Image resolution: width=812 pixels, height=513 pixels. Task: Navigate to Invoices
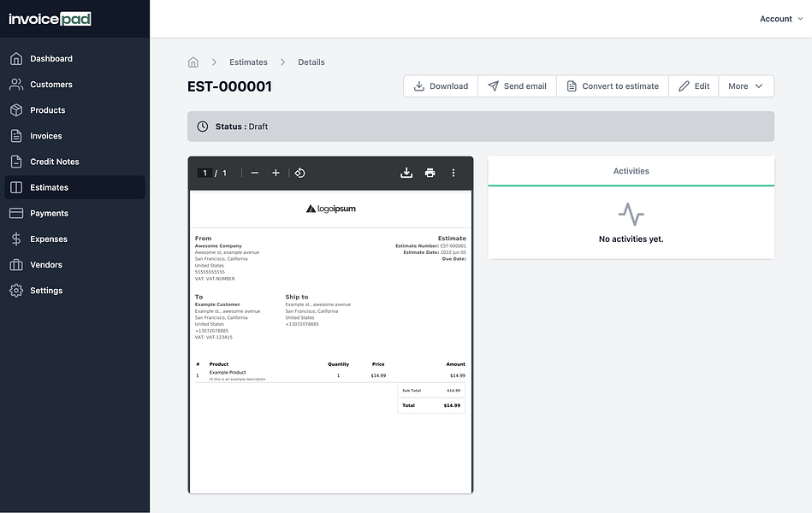75,136
